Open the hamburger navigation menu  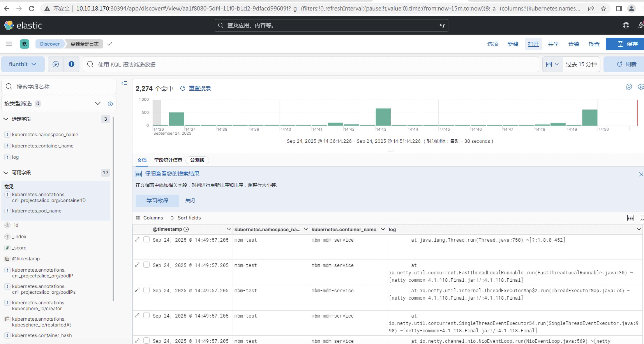(x=9, y=44)
